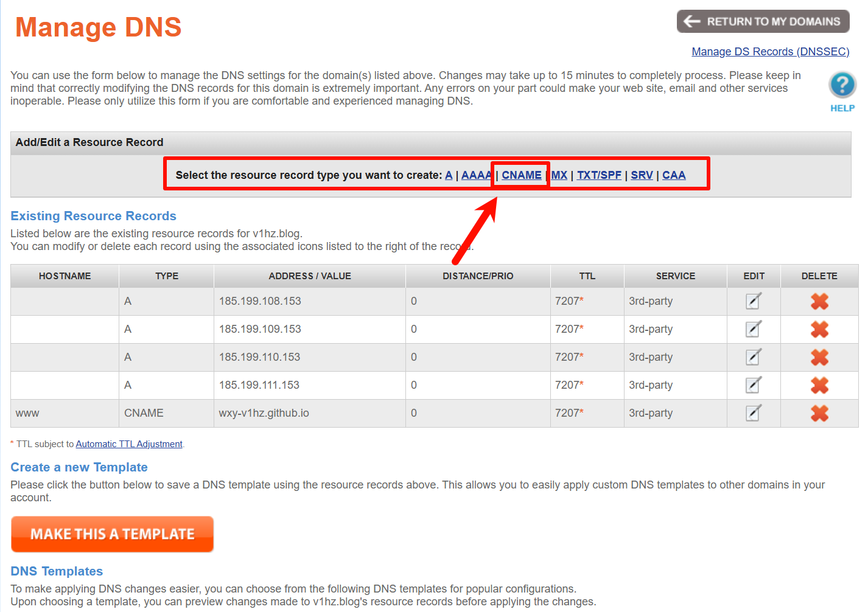Delete the 185.199.110.153 A record
The width and height of the screenshot is (868, 612).
(x=819, y=357)
